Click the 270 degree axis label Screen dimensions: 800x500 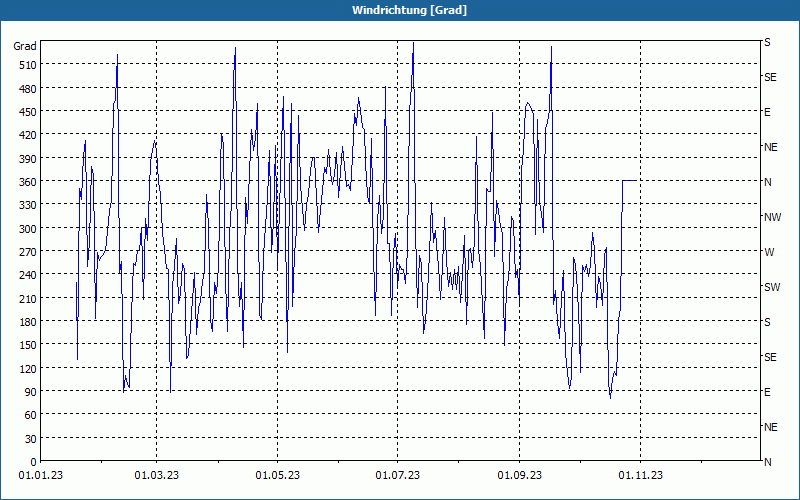(28, 252)
